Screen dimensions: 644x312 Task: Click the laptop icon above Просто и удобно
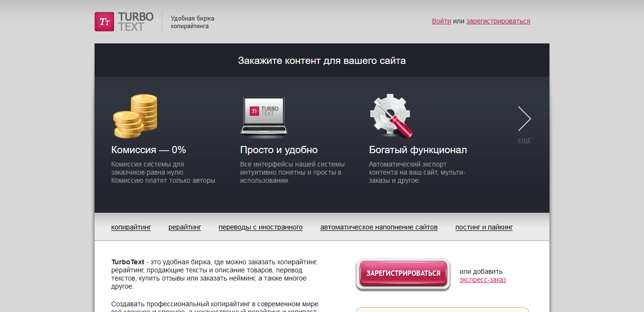[x=263, y=116]
